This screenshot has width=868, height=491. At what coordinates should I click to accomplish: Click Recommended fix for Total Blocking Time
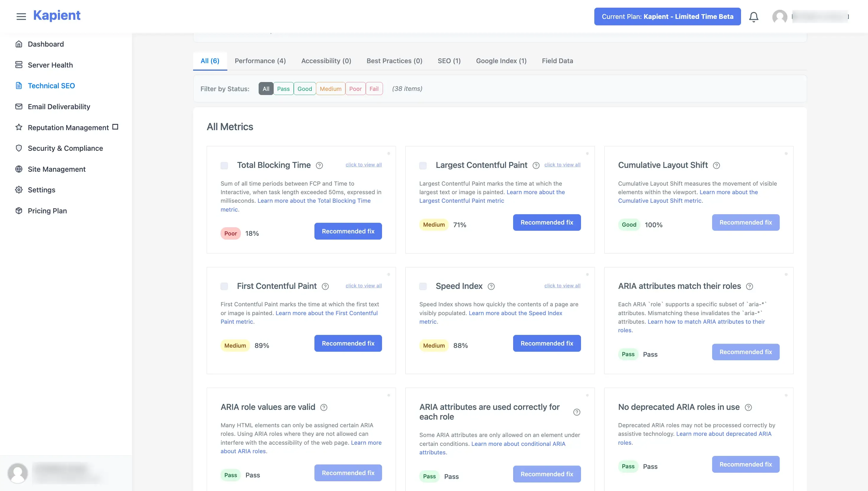[348, 231]
